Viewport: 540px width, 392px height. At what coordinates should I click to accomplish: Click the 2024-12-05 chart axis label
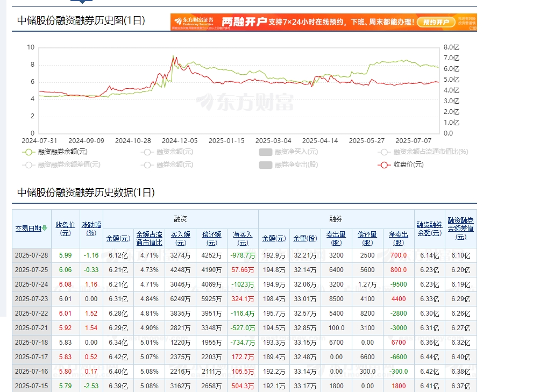click(x=180, y=141)
